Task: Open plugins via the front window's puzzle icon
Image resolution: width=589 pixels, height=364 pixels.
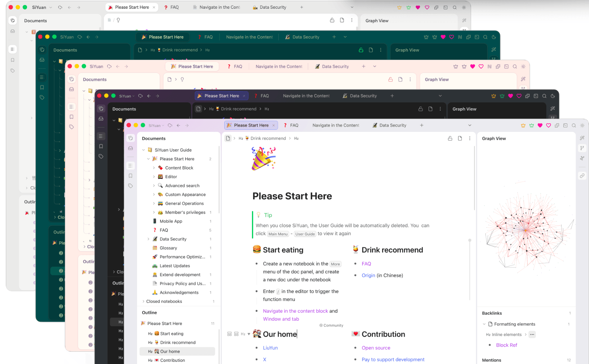Action: [557, 125]
